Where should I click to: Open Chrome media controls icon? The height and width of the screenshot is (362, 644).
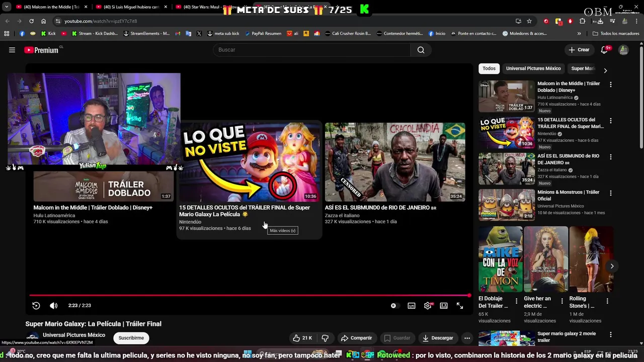(x=612, y=21)
